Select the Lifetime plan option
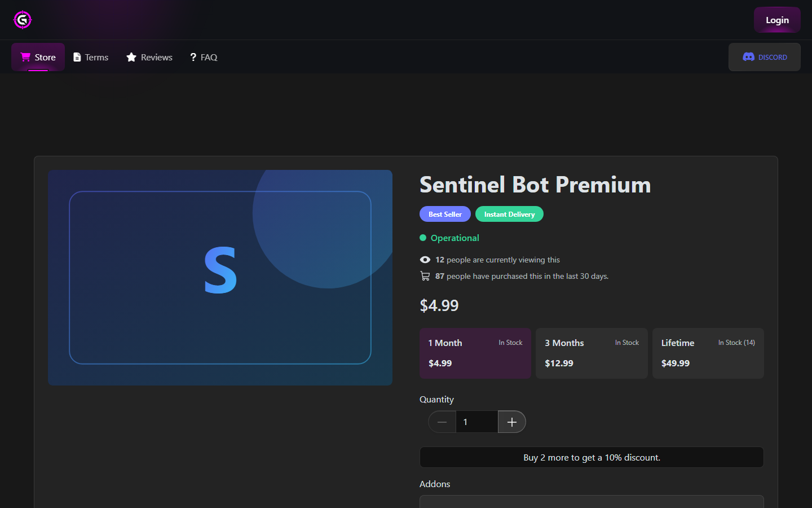Image resolution: width=812 pixels, height=508 pixels. click(x=708, y=353)
